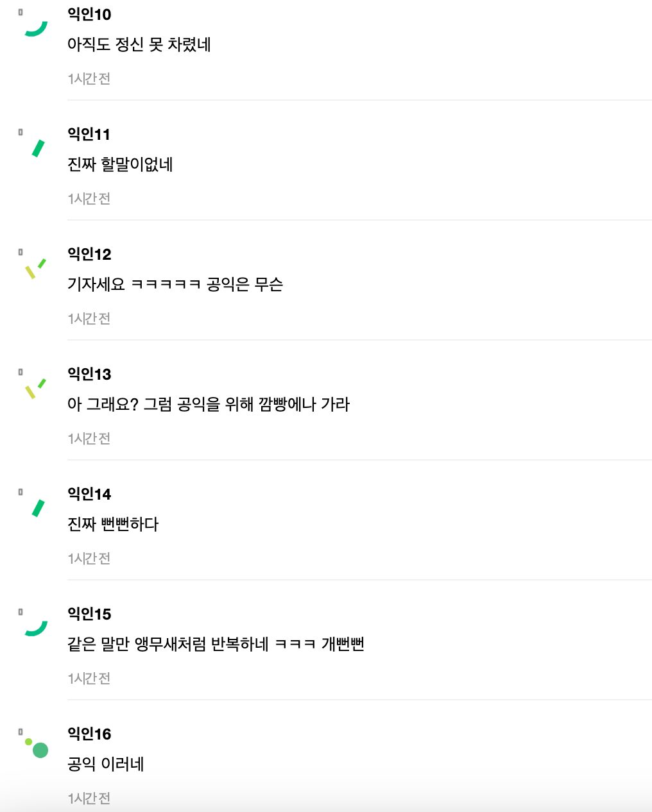Viewport: 652px width, 812px height.
Task: Select the slanted green bar avatar of 익인11
Action: [x=37, y=147]
